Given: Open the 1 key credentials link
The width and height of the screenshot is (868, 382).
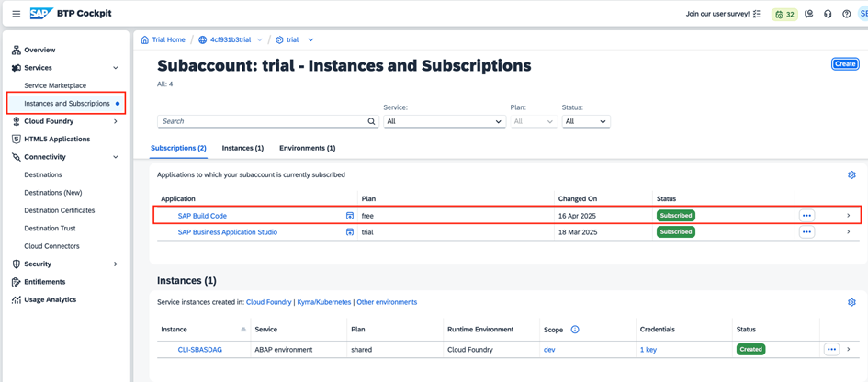Looking at the screenshot, I should 648,350.
